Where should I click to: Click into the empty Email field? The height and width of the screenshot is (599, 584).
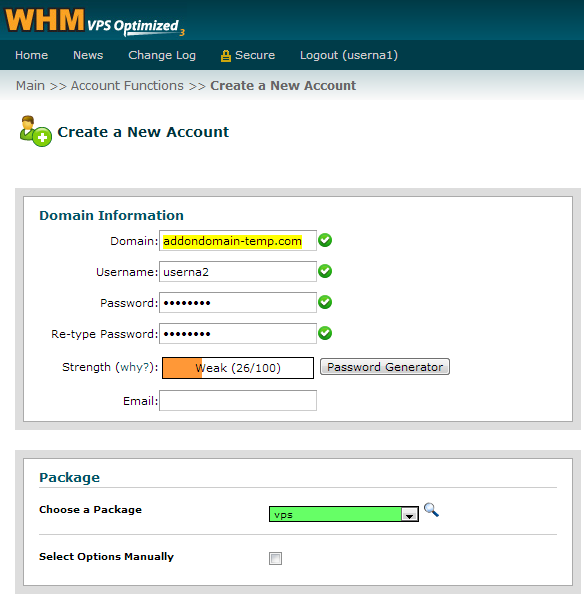tap(238, 400)
